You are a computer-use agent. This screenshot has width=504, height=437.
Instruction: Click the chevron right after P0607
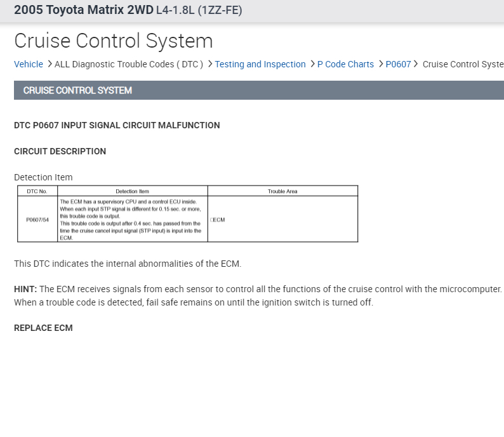pos(416,64)
